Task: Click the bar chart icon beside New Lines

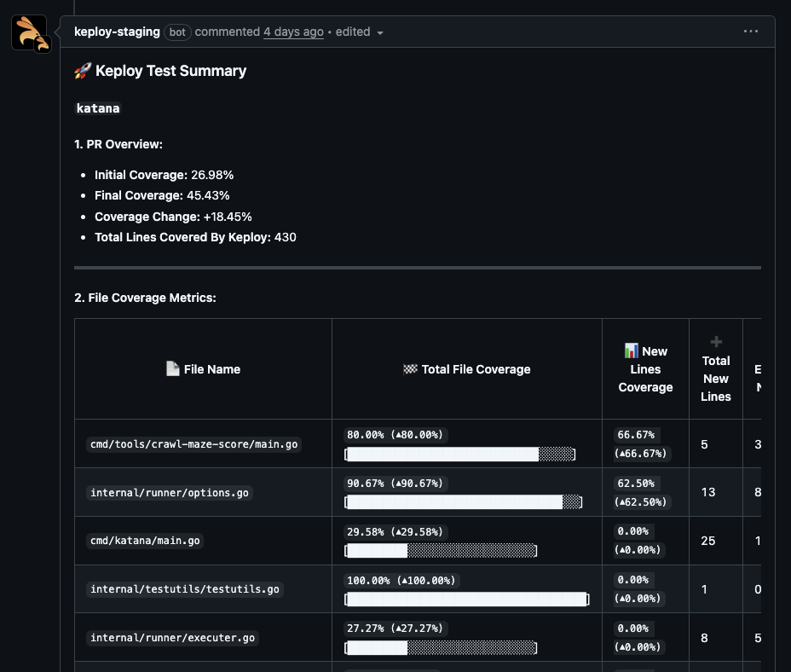Action: pos(631,350)
